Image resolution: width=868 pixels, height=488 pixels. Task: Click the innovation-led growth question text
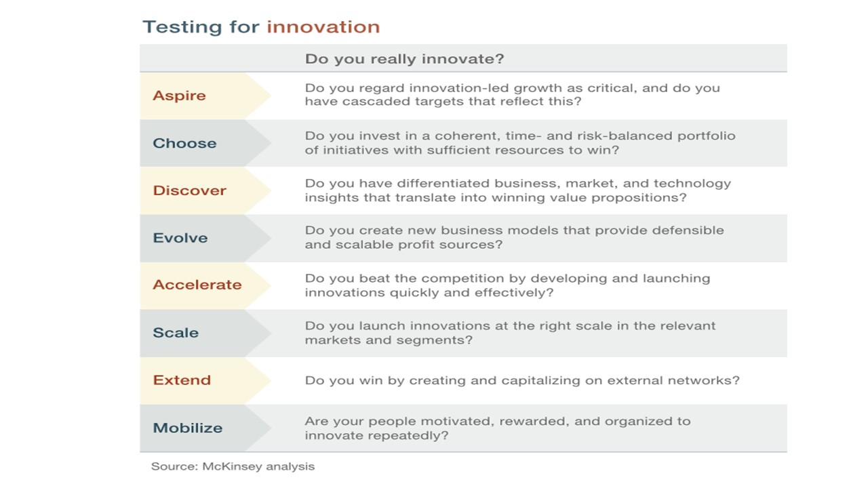(x=512, y=95)
